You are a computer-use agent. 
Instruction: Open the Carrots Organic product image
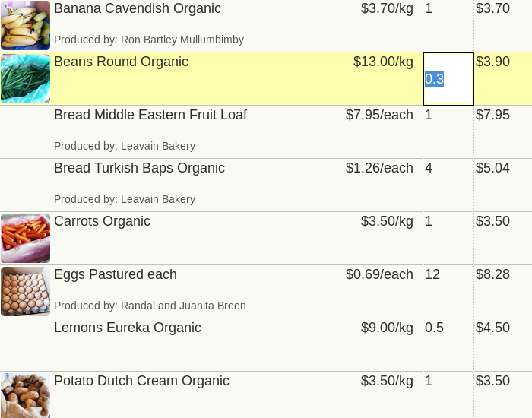tap(25, 238)
